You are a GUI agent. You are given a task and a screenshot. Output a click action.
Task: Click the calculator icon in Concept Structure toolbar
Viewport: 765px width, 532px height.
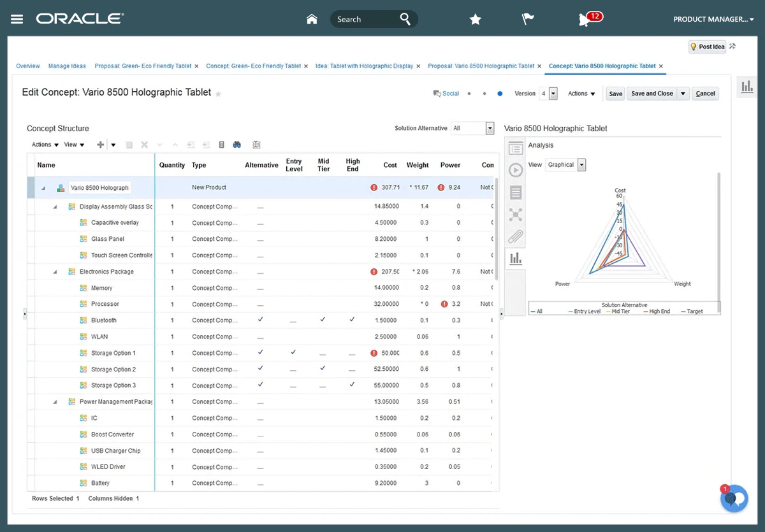(221, 145)
